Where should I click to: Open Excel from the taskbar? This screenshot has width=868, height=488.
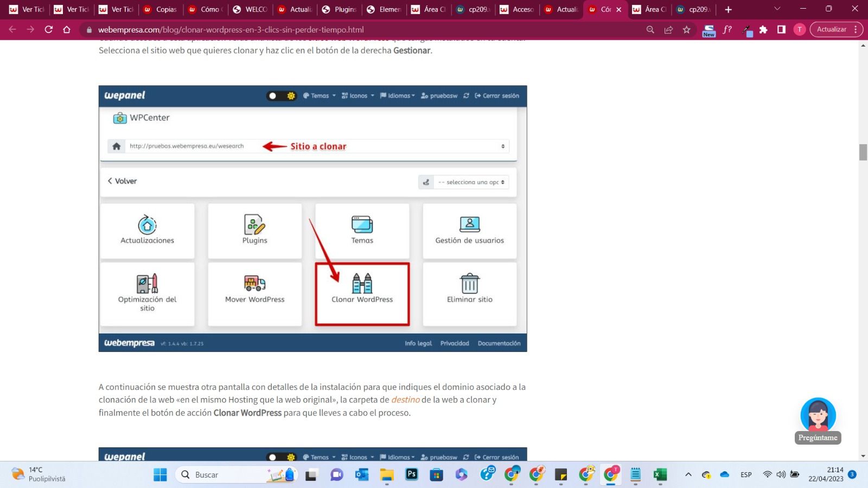(x=660, y=475)
